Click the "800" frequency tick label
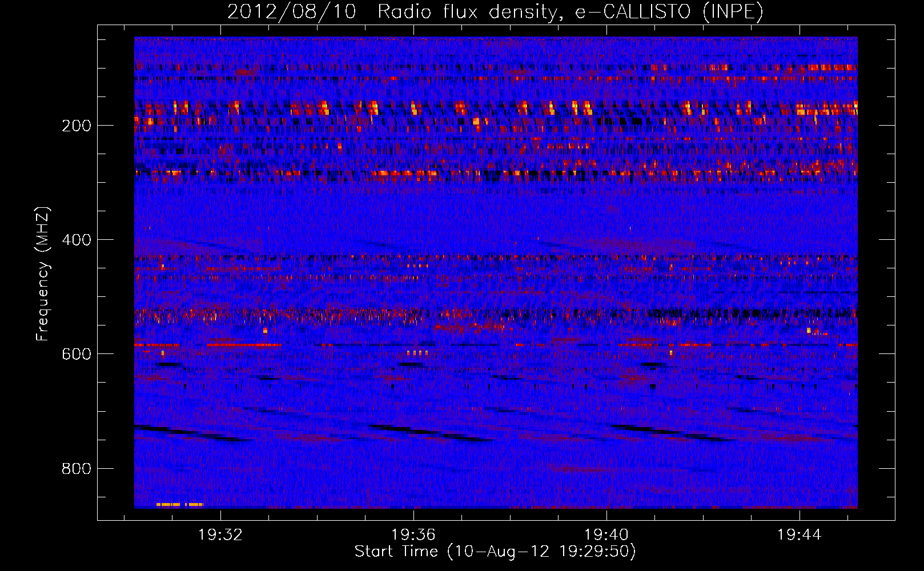The height and width of the screenshot is (571, 924). tap(77, 468)
